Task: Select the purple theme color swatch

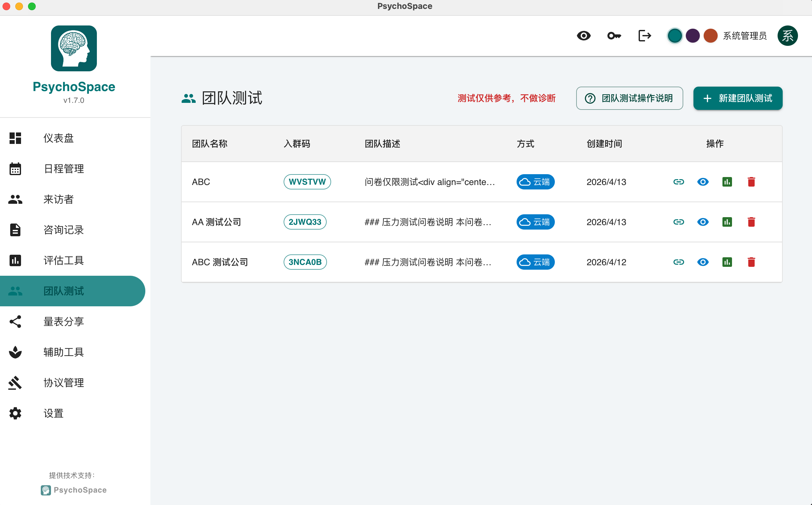Action: pos(692,36)
